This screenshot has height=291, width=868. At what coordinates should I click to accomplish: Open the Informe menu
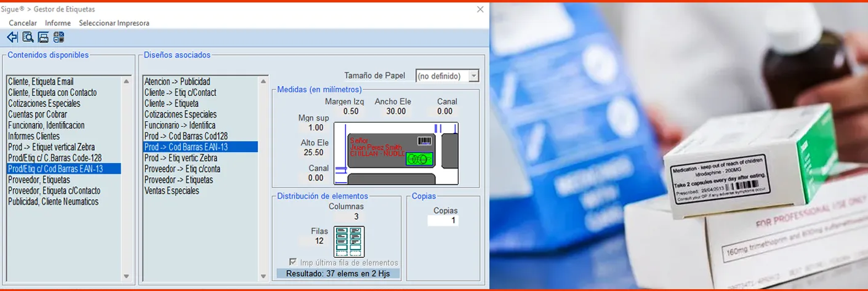click(58, 23)
